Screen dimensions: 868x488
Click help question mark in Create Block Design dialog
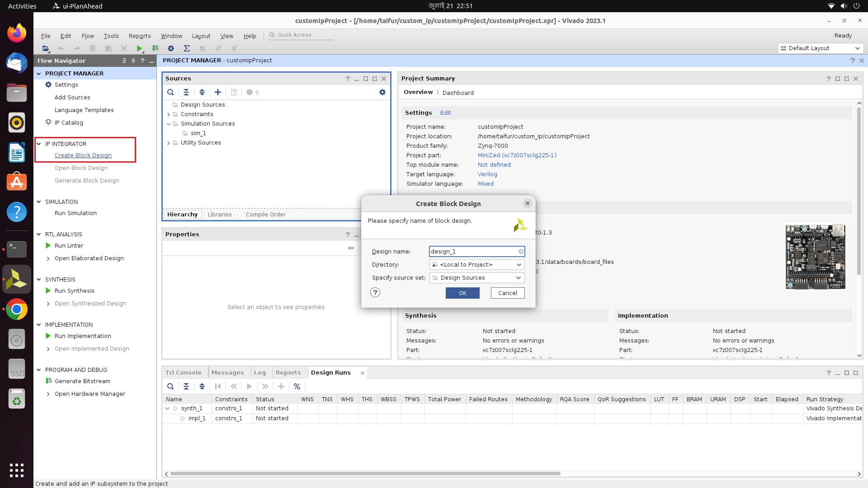375,292
